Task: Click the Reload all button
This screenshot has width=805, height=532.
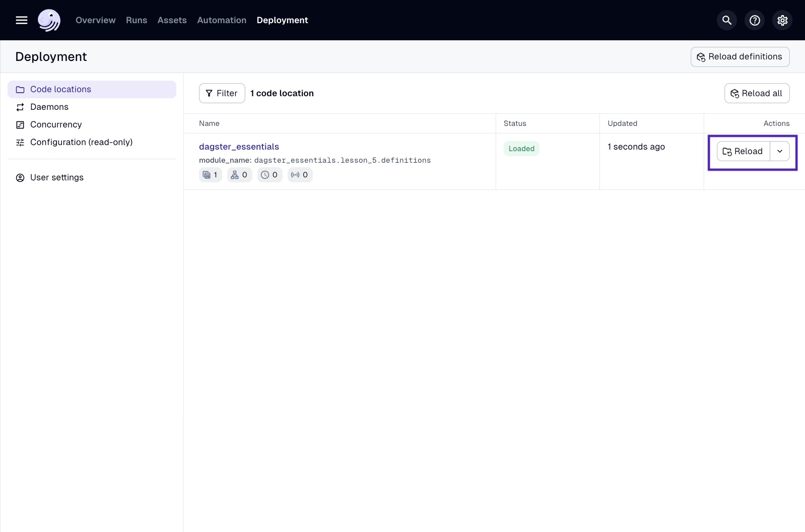Action: pyautogui.click(x=757, y=93)
